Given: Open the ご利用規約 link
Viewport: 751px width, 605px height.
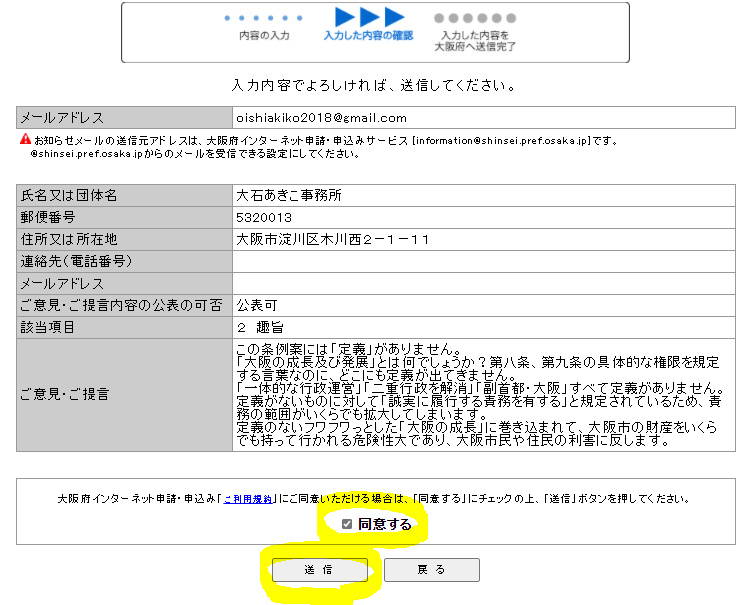Looking at the screenshot, I should pyautogui.click(x=247, y=498).
